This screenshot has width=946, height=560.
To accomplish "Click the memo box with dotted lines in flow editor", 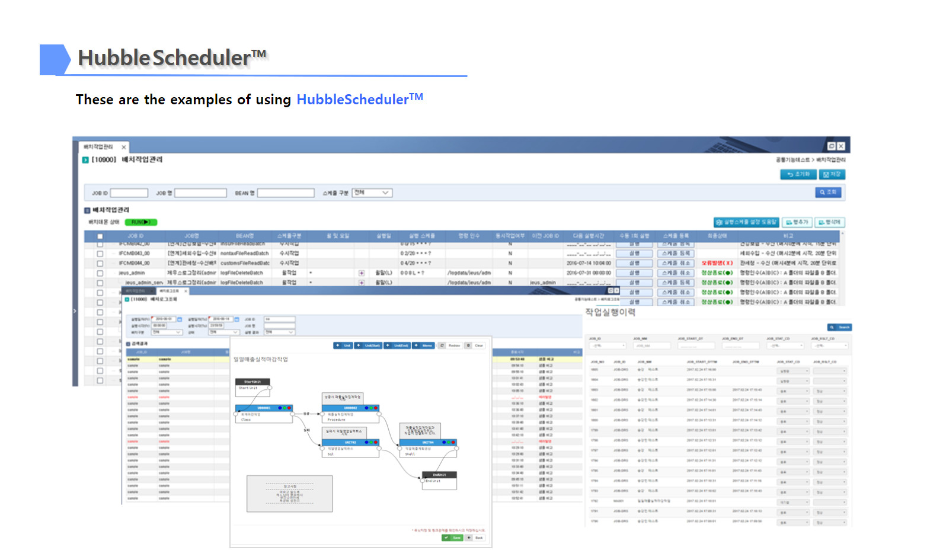I will tap(289, 494).
